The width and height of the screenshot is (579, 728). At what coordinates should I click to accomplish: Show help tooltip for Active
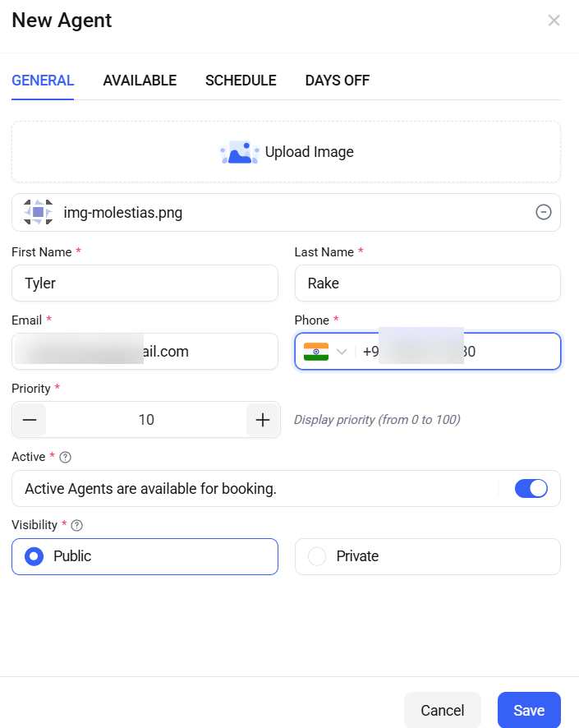tap(66, 457)
